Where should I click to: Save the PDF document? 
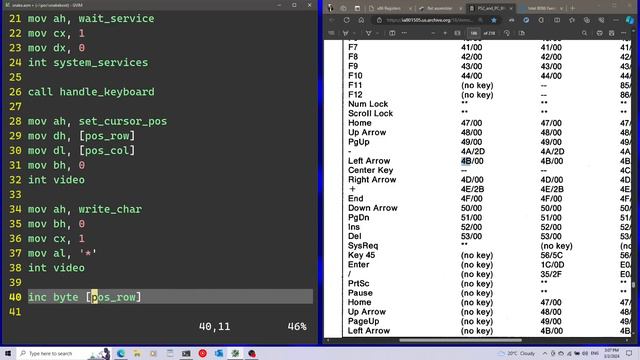(611, 33)
